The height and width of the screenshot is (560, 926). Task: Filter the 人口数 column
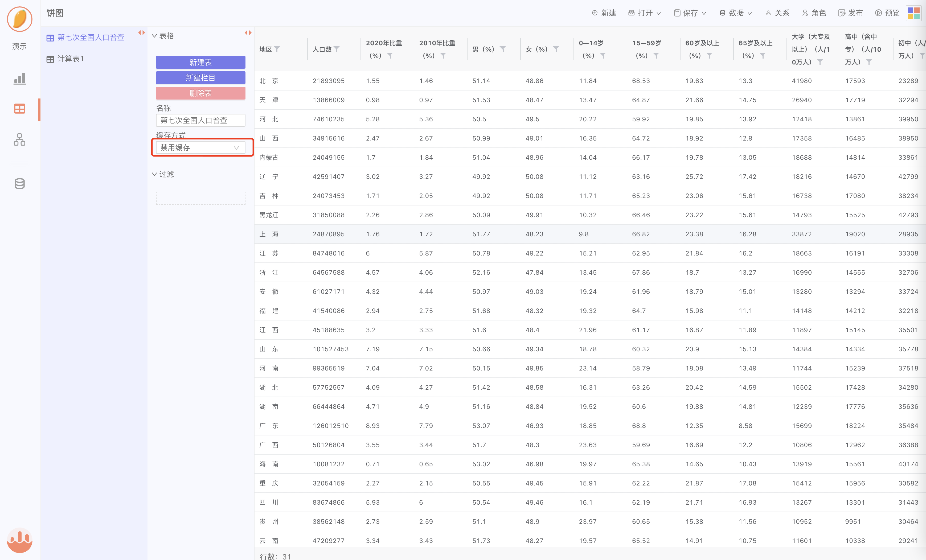(x=337, y=49)
